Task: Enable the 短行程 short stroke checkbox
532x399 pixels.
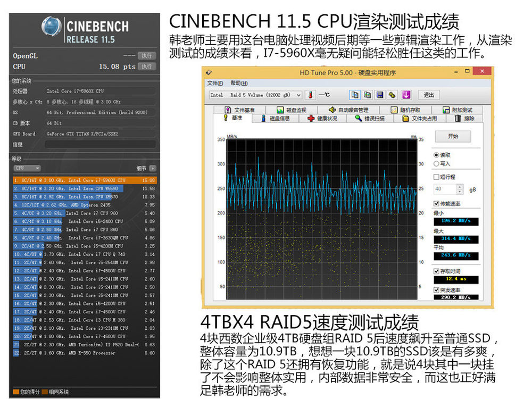Action: 436,177
